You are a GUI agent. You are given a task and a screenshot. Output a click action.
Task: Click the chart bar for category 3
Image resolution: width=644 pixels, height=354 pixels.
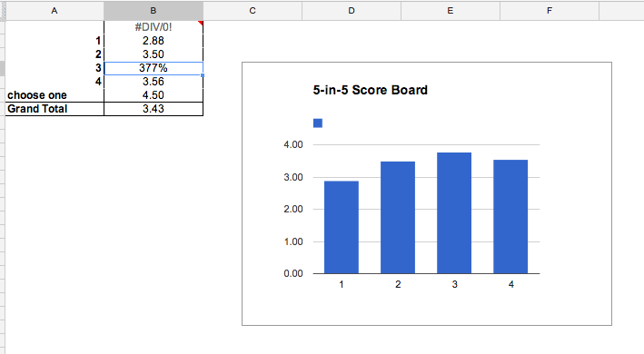[454, 213]
